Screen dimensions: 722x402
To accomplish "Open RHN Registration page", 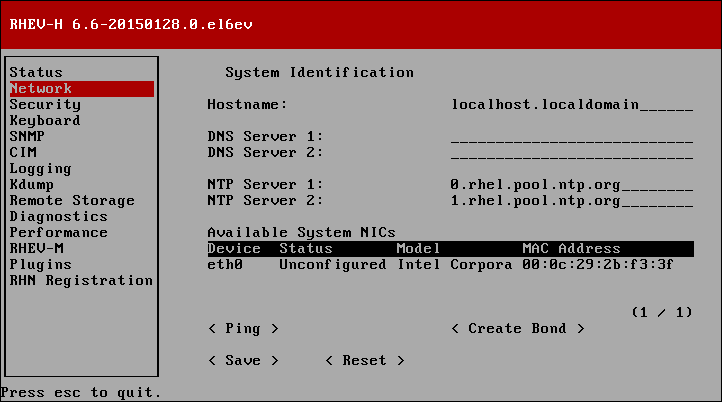I will coord(81,280).
